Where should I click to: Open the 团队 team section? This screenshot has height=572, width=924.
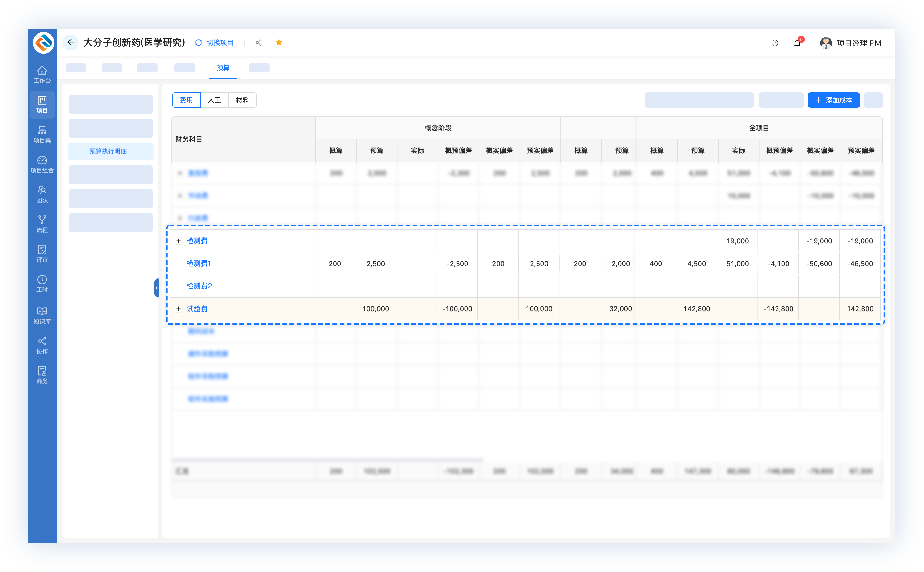click(x=42, y=194)
